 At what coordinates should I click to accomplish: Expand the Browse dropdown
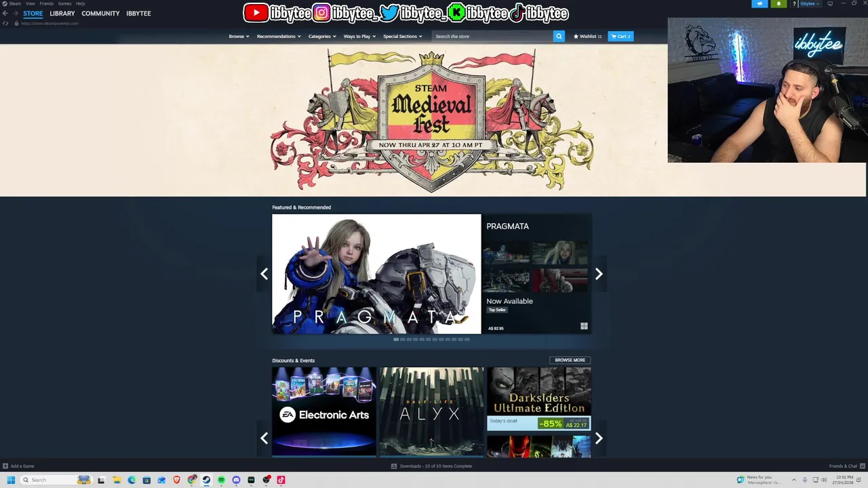click(x=239, y=36)
